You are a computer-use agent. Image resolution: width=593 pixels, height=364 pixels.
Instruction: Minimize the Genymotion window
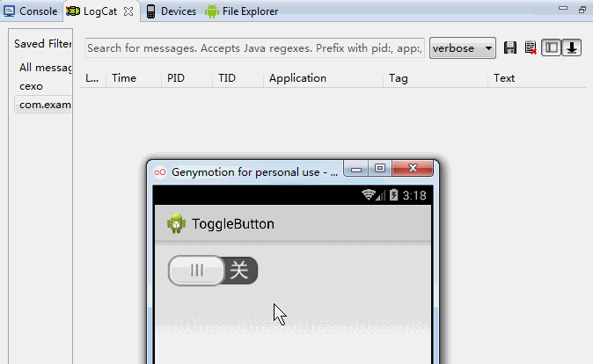(355, 169)
